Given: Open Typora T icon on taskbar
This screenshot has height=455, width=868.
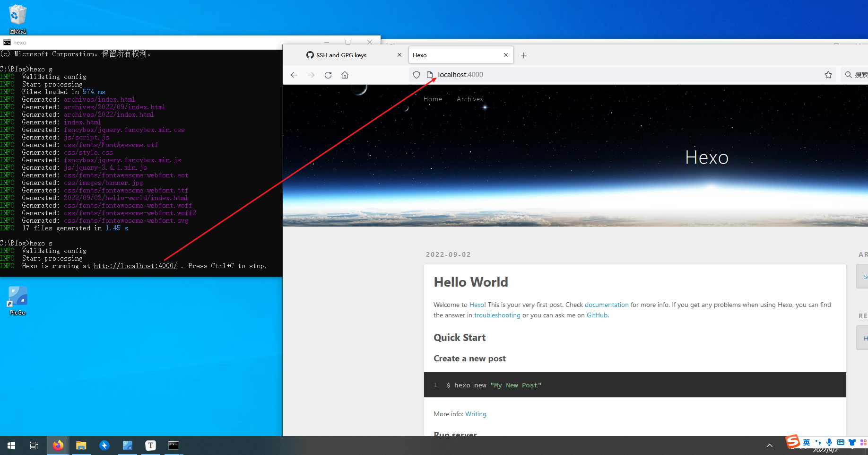Looking at the screenshot, I should 150,445.
